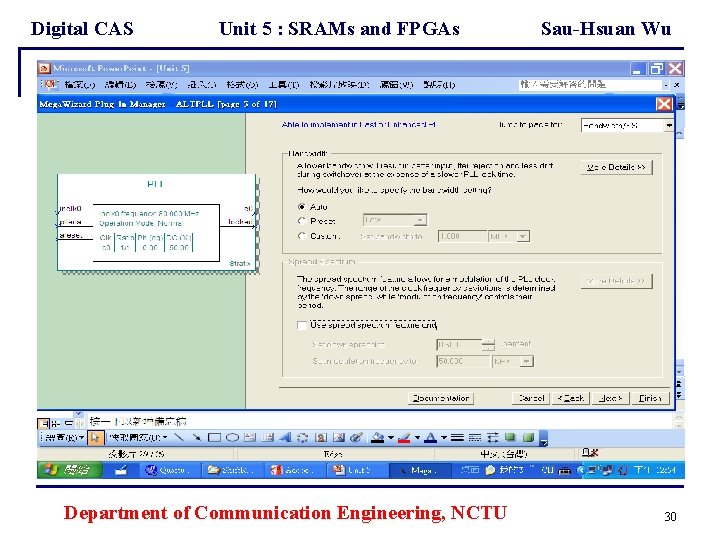The image size is (720, 540).
Task: Apply font color letter A icon
Action: (x=430, y=438)
